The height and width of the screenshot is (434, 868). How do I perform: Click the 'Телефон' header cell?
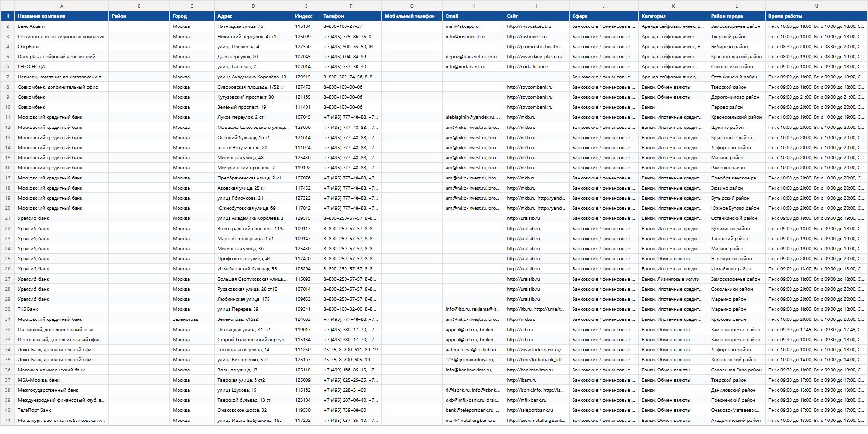351,16
